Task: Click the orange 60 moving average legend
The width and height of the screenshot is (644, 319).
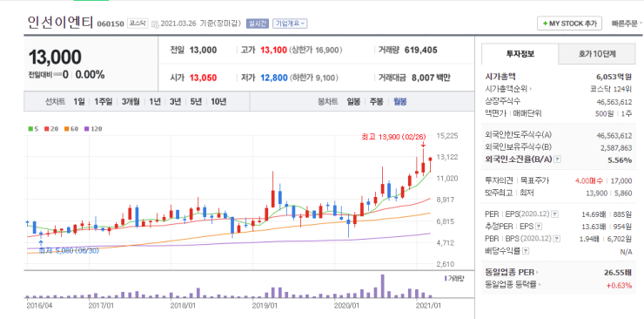Action: (x=70, y=129)
